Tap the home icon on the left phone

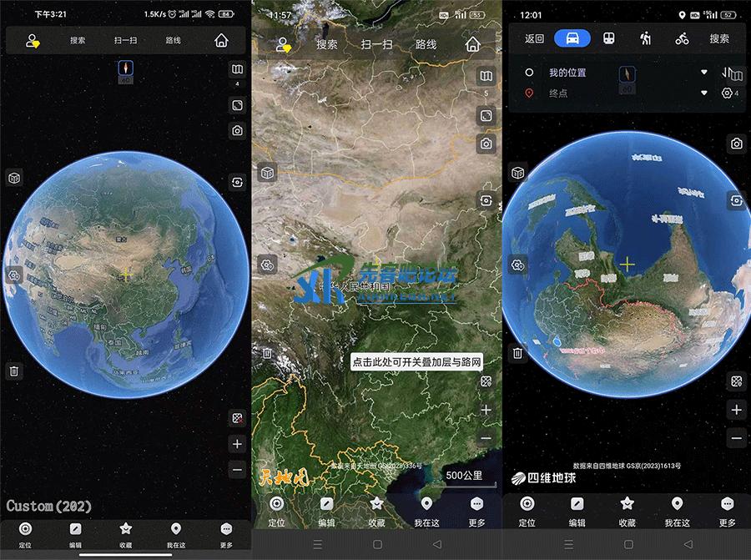[221, 40]
